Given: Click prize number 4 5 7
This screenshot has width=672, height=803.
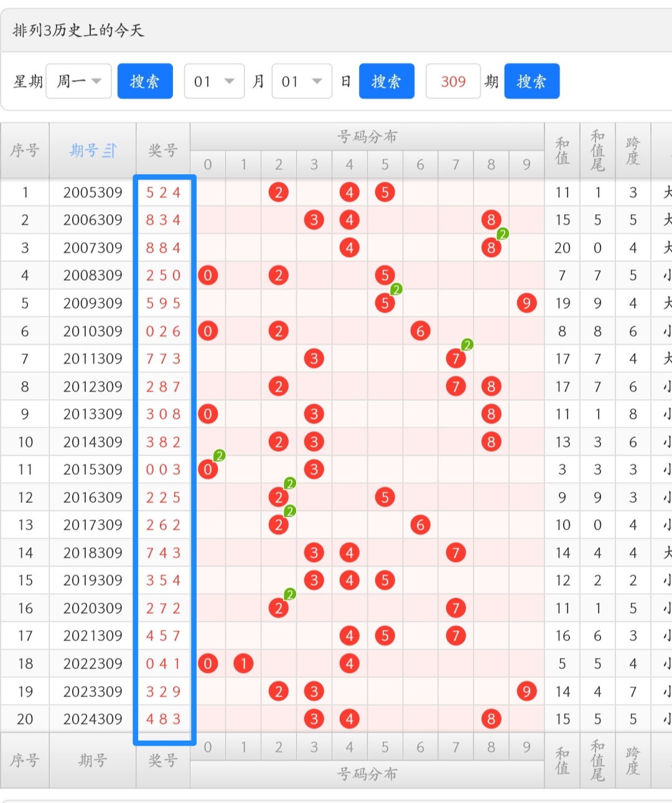Looking at the screenshot, I should 163,636.
